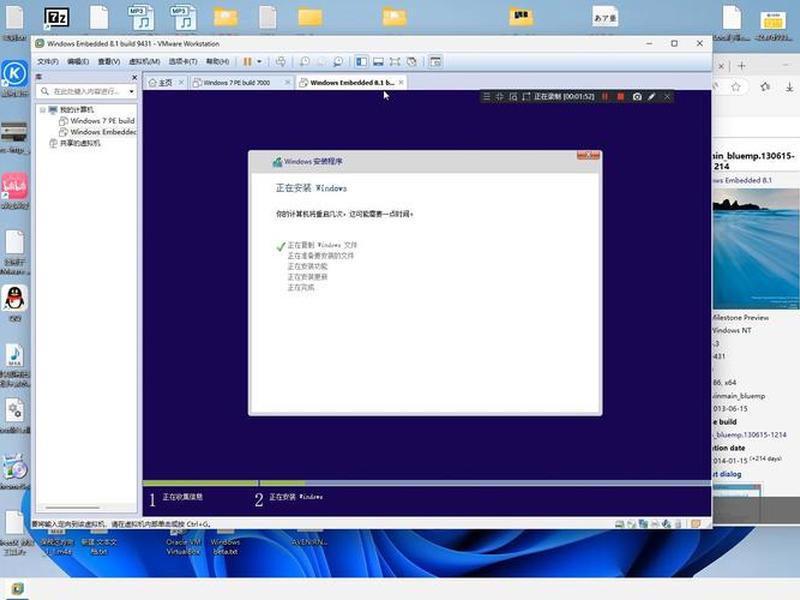
Task: Click the browser favorites star icon
Action: pos(736,87)
